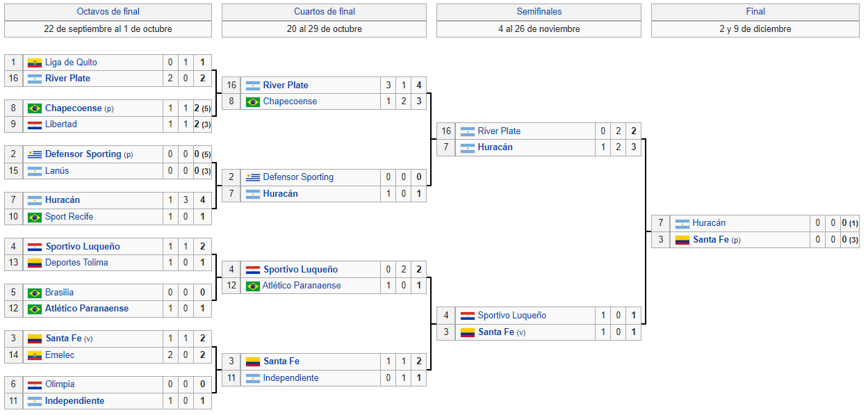Open Independiente link in Cuartos de final
Image resolution: width=868 pixels, height=415 pixels.
point(290,378)
